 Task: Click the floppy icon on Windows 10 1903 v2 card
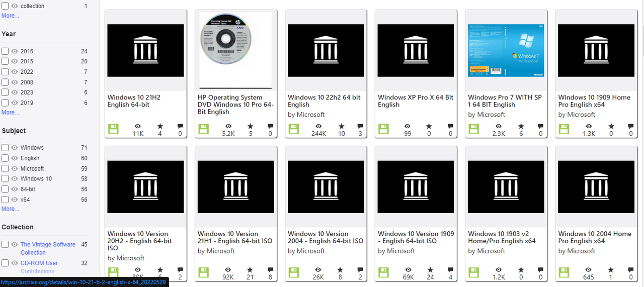point(473,272)
